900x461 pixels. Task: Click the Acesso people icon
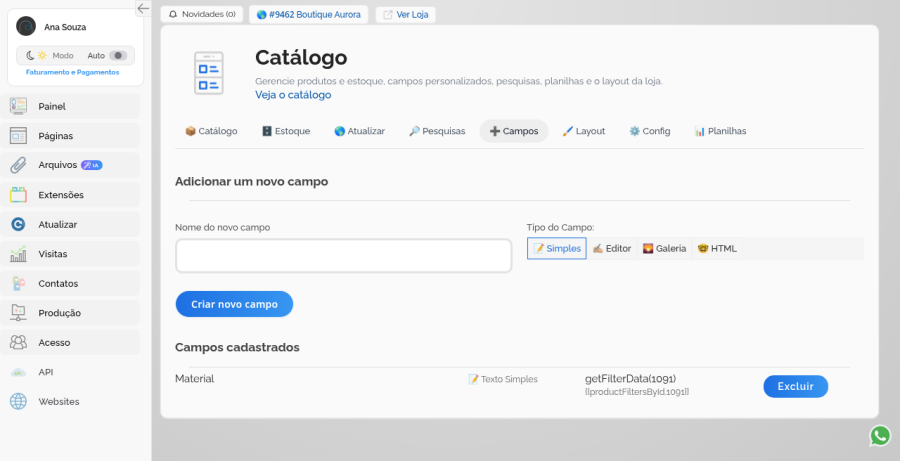pyautogui.click(x=18, y=343)
